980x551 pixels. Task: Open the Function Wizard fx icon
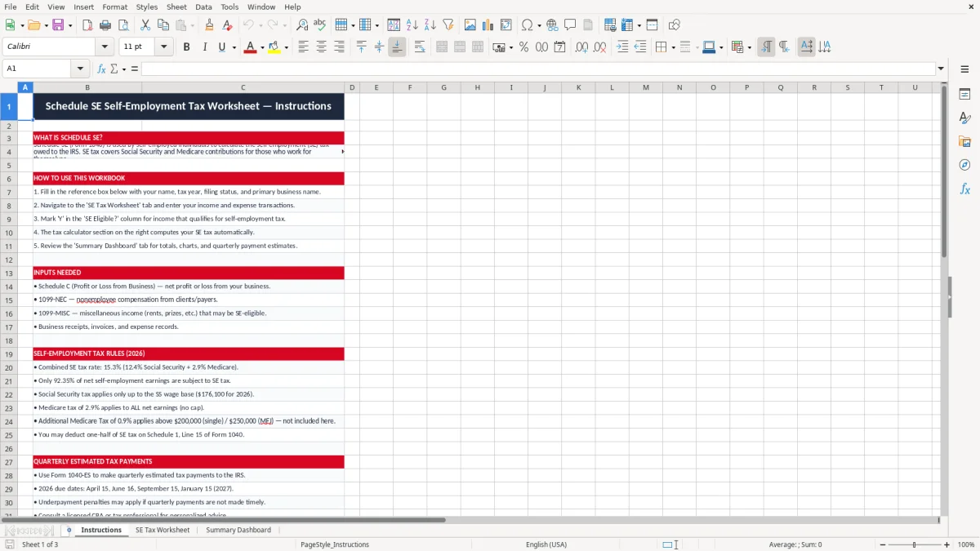(101, 69)
